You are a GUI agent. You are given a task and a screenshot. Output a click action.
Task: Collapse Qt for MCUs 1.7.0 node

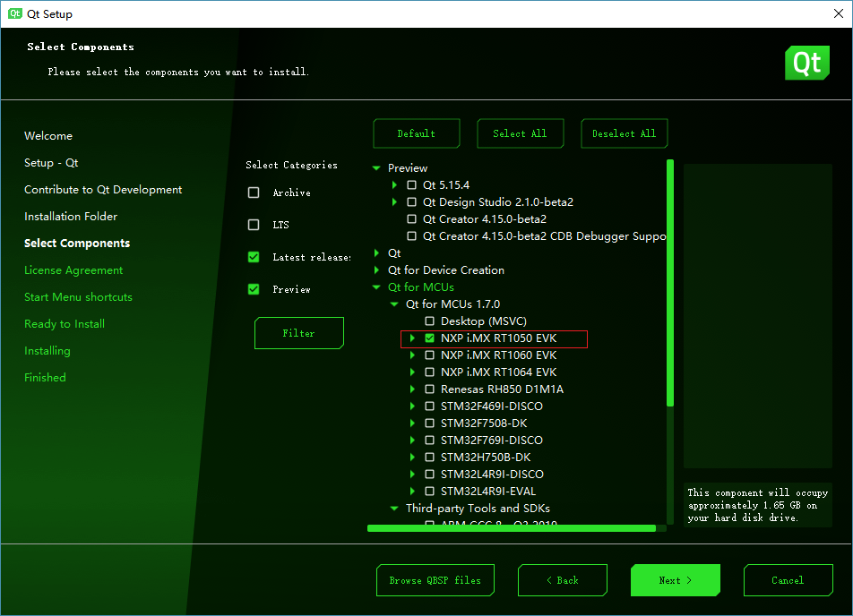(394, 304)
